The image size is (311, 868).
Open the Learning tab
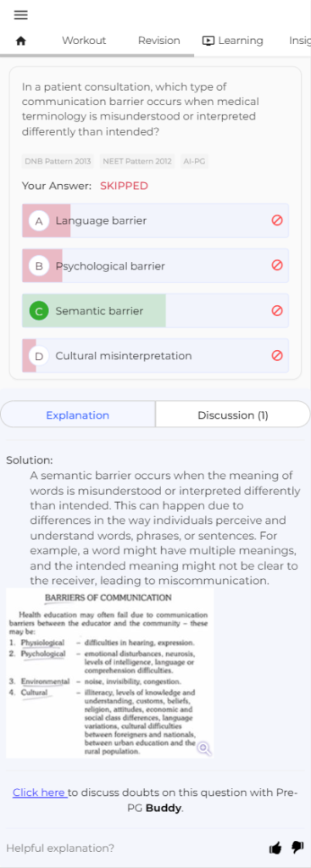pos(232,41)
